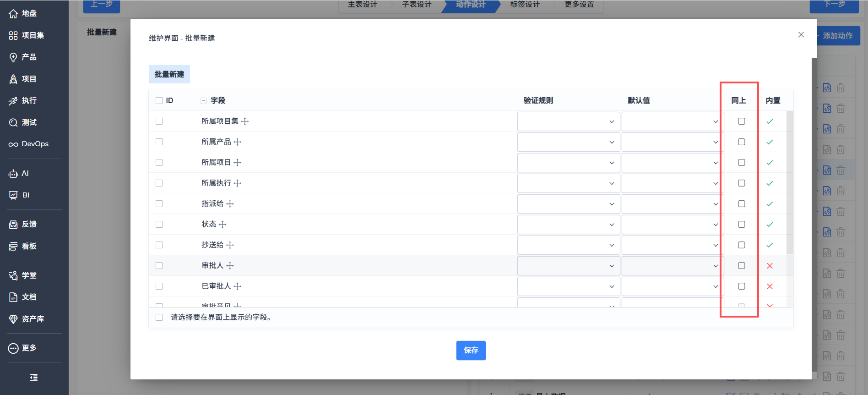Enable 同上 checkbox for 已审批人 row
This screenshot has height=395, width=868.
[742, 286]
